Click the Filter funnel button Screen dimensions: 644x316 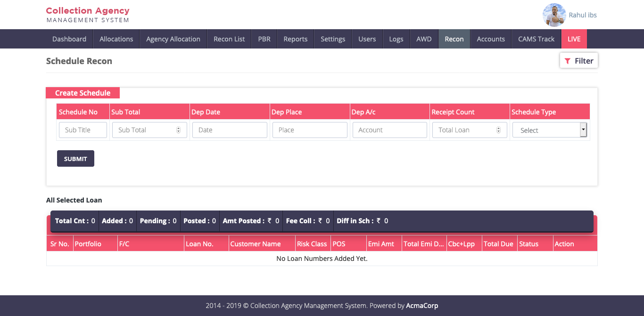point(578,61)
